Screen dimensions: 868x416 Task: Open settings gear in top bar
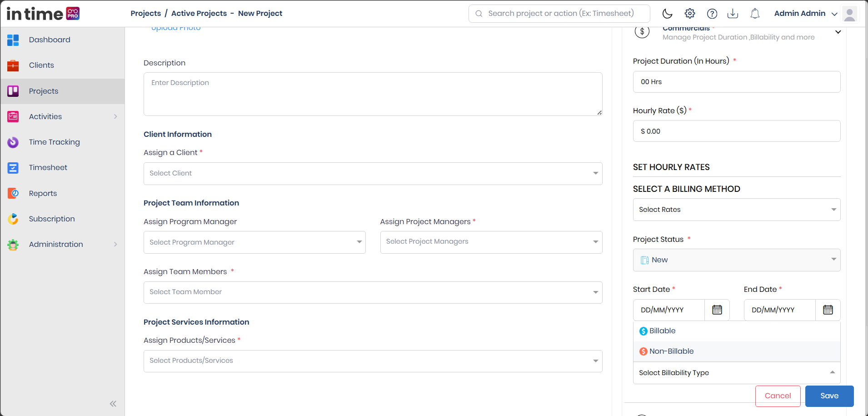(690, 14)
